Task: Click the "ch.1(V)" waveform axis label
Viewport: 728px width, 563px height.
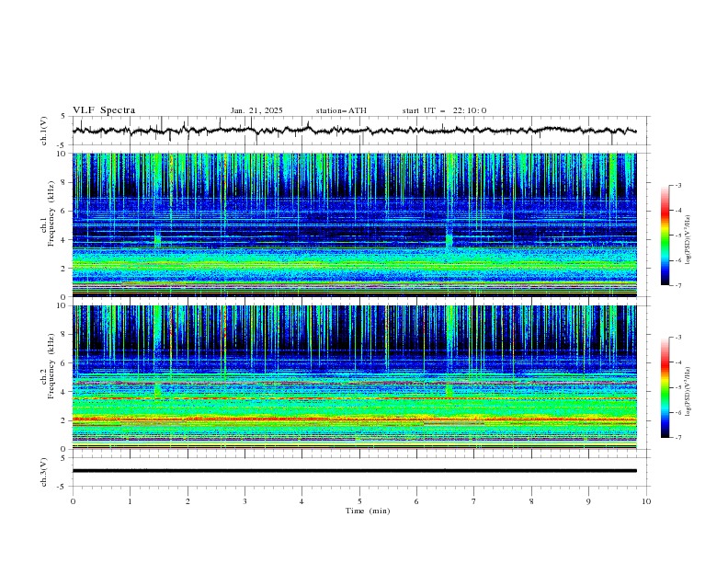Action: point(44,131)
